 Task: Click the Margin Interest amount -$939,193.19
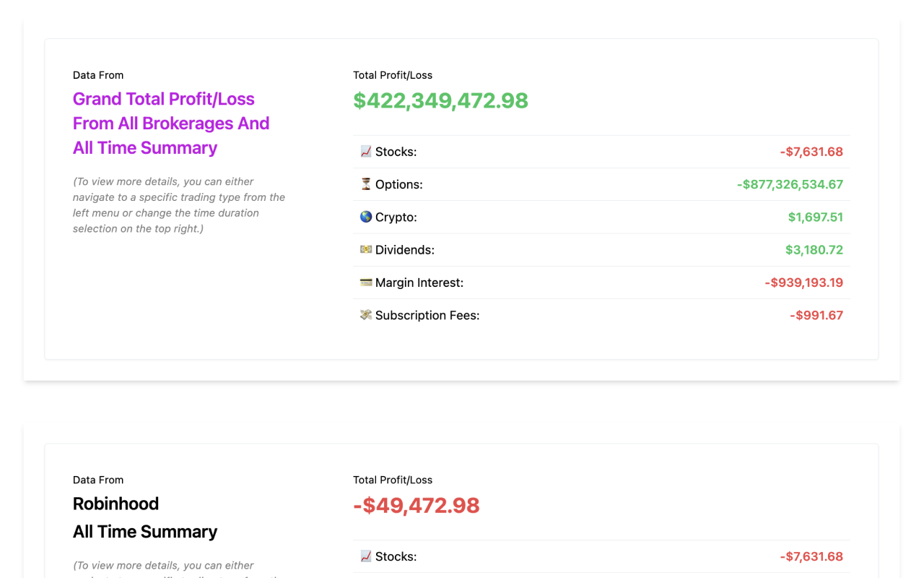(x=803, y=282)
